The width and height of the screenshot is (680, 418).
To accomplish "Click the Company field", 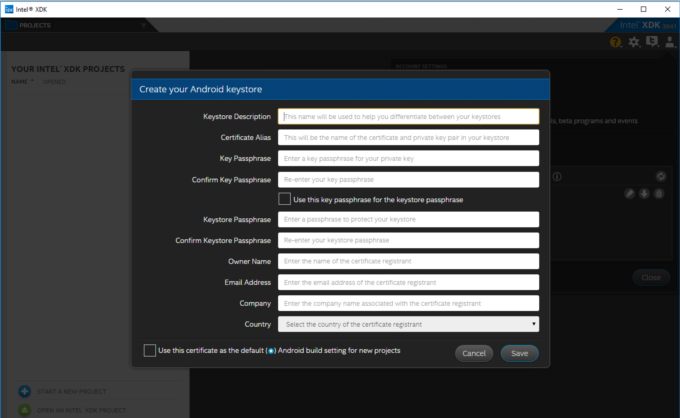I will (409, 303).
